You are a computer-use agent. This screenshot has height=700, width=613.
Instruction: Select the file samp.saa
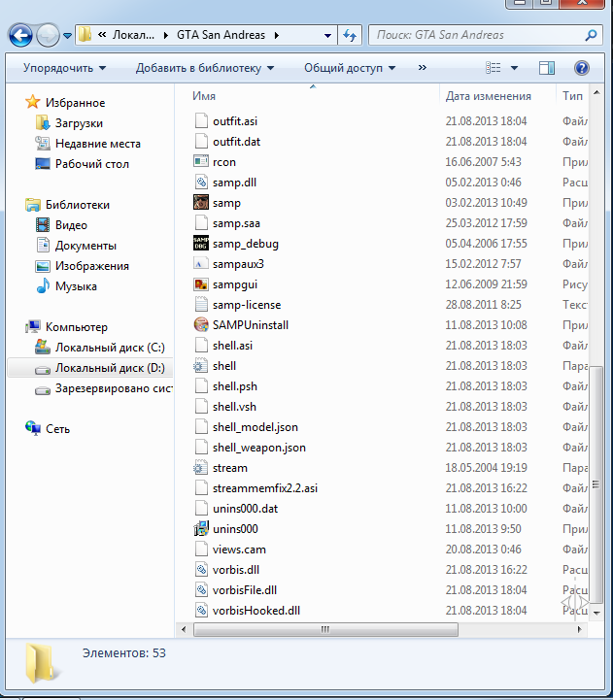236,223
